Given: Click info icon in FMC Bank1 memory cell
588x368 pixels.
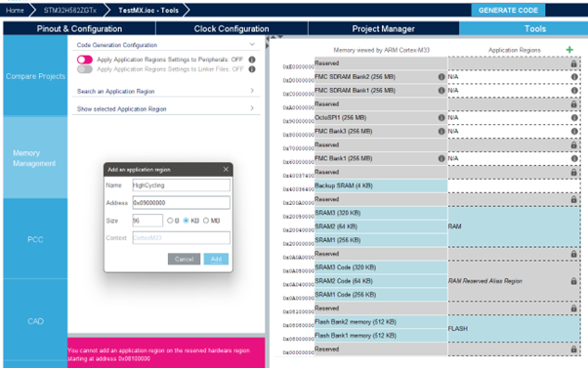Looking at the screenshot, I should [x=441, y=158].
